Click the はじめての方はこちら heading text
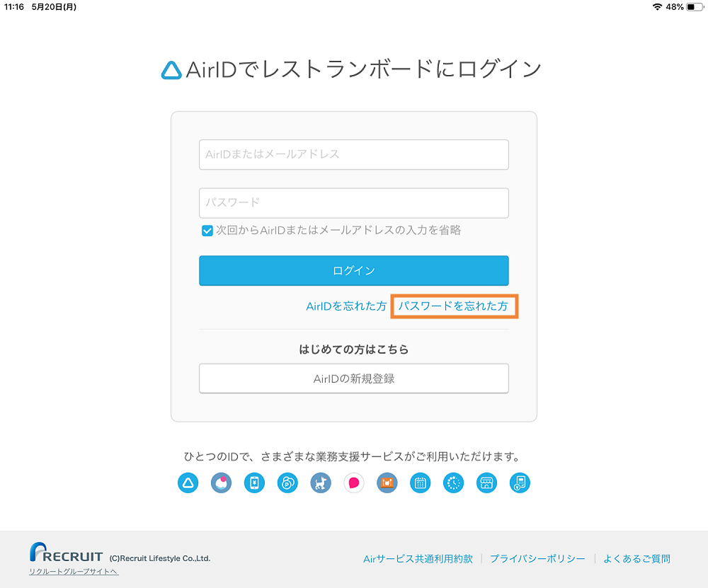Viewport: 708px width, 588px height. (354, 350)
